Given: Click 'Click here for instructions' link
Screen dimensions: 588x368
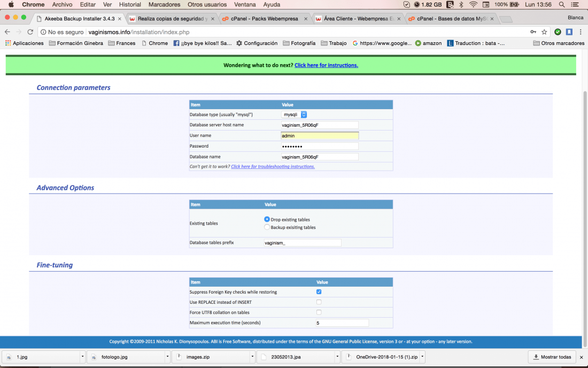Looking at the screenshot, I should pos(326,65).
